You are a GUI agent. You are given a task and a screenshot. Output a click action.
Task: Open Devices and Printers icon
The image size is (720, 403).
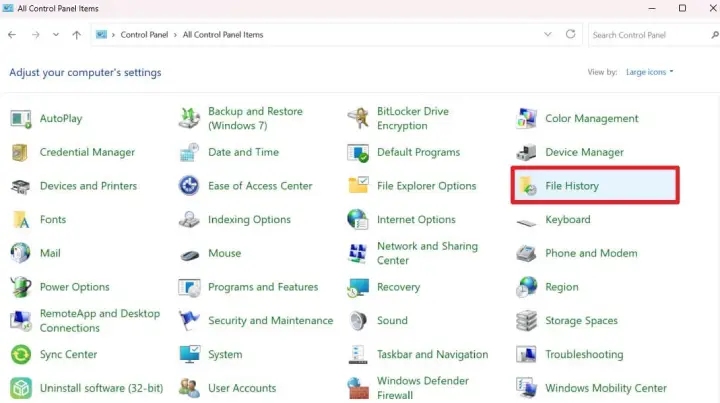21,186
